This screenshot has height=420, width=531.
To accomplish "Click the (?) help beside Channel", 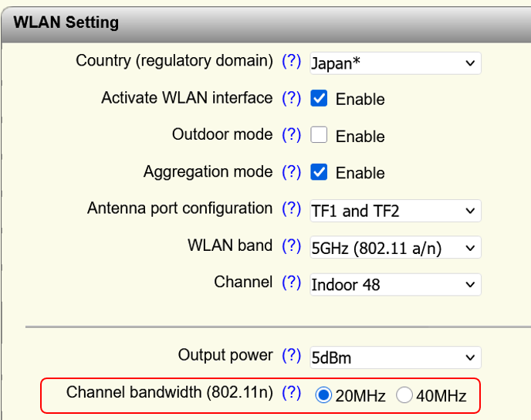I will point(291,283).
